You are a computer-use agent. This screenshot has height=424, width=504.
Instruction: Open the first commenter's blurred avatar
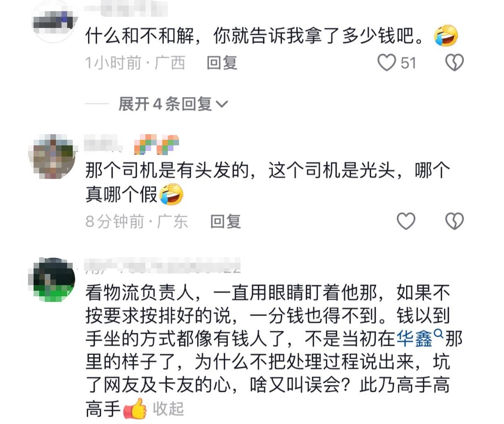[54, 22]
